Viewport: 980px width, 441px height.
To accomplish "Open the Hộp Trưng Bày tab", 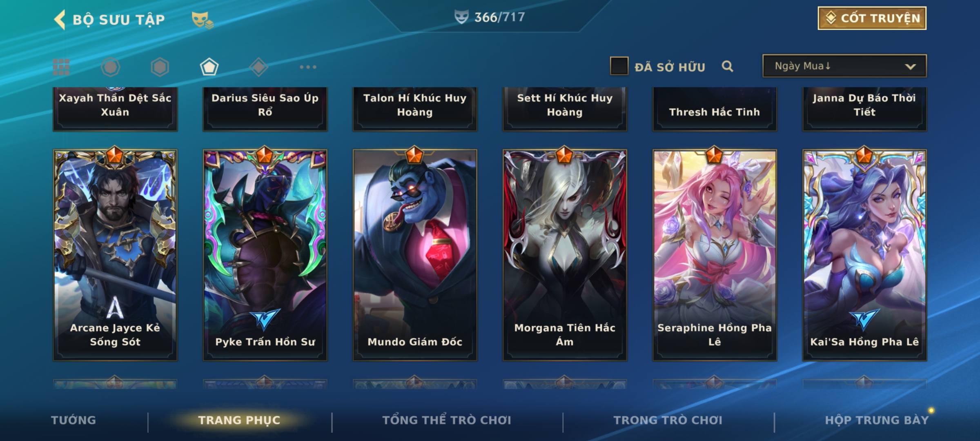I will [877, 420].
